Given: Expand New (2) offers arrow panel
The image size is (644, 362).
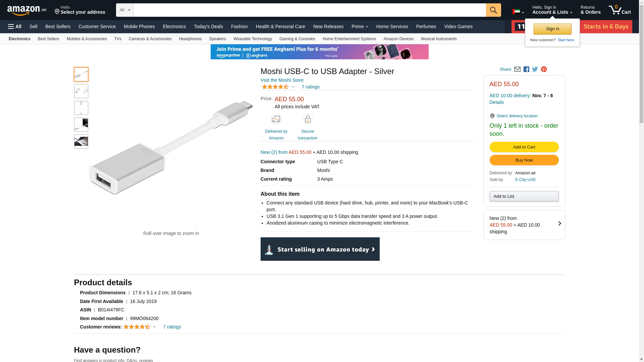Looking at the screenshot, I should coord(559,224).
